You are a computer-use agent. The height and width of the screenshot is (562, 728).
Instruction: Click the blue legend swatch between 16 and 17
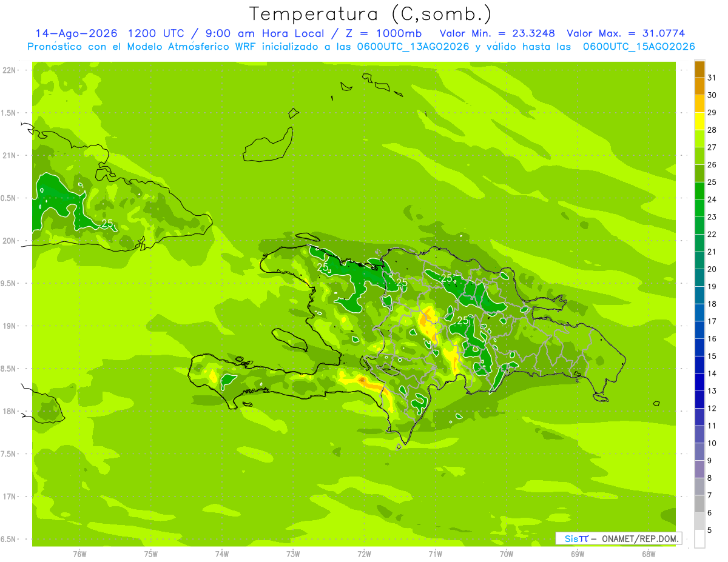(699, 330)
